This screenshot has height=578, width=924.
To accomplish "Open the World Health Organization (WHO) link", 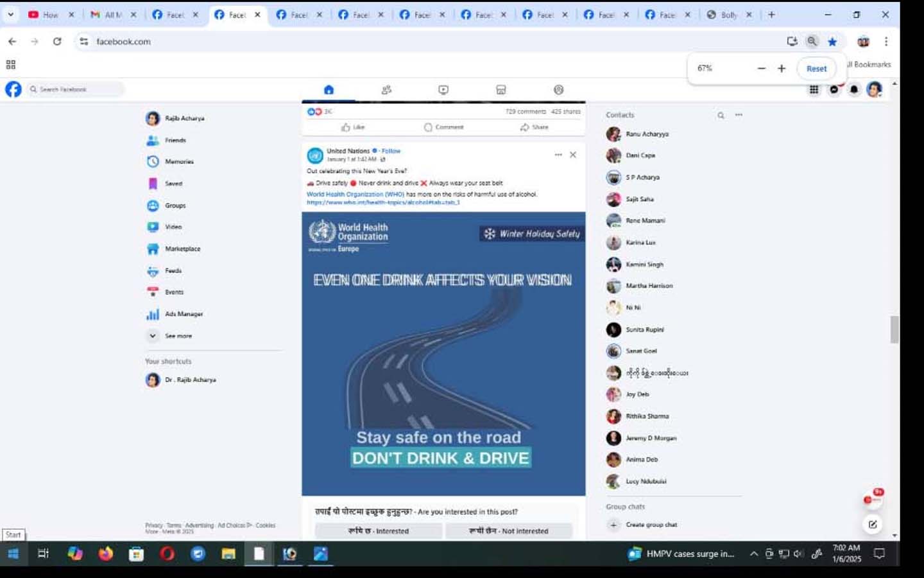I will point(355,194).
